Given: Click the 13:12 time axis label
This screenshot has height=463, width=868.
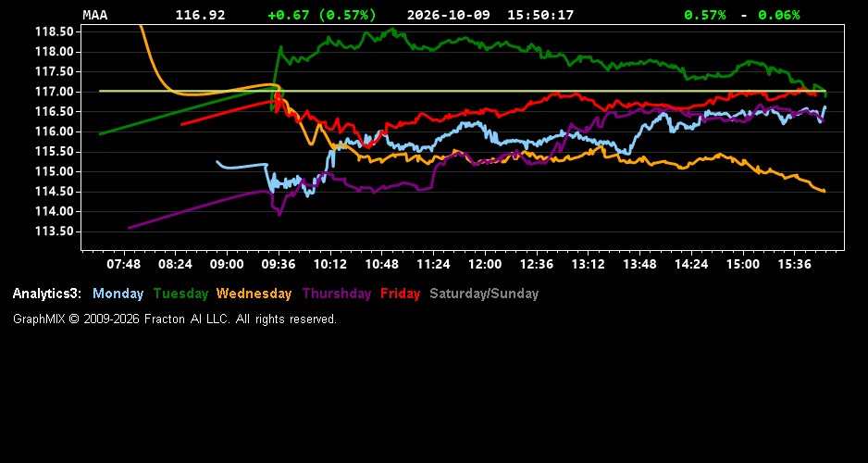Looking at the screenshot, I should [588, 264].
